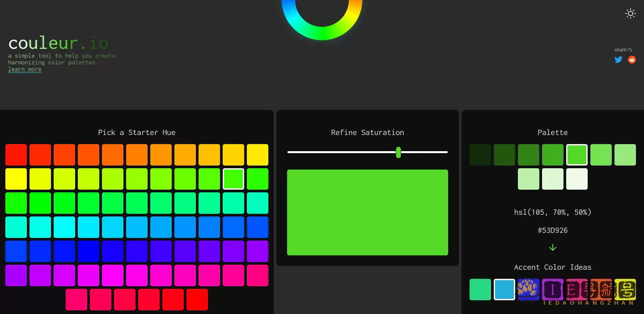Select the cyan swatch in the fourth hue row

pyautogui.click(x=64, y=227)
